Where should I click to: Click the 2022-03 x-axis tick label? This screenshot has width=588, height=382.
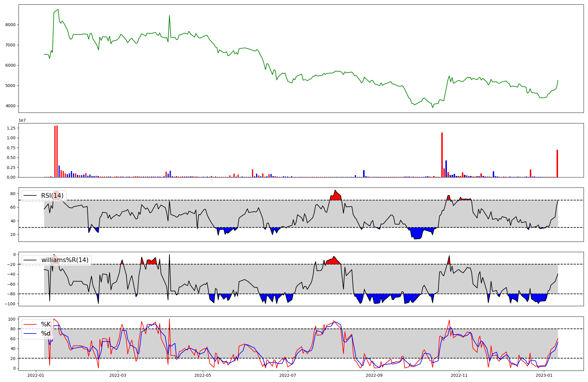pos(118,375)
